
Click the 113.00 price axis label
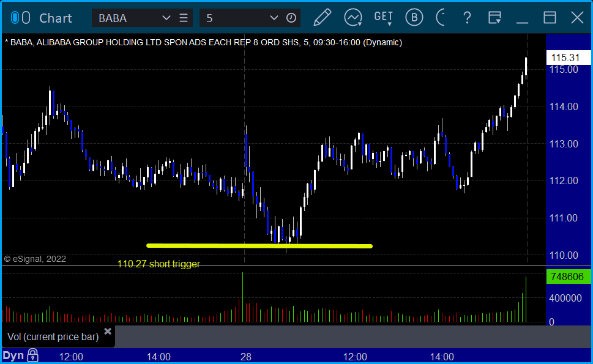(564, 144)
